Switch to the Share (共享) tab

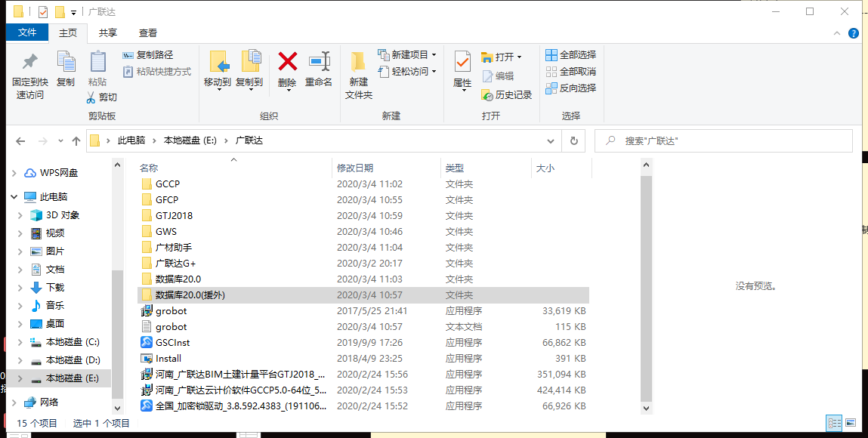pos(108,33)
